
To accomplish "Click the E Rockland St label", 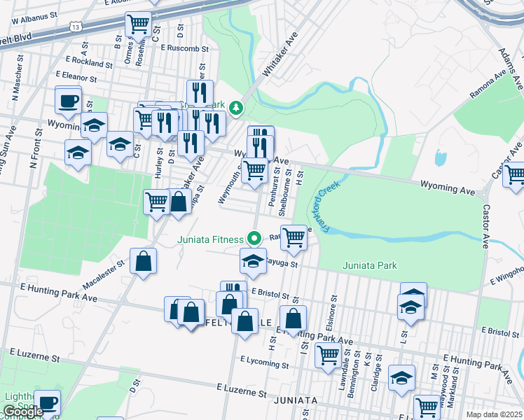I will [89, 62].
